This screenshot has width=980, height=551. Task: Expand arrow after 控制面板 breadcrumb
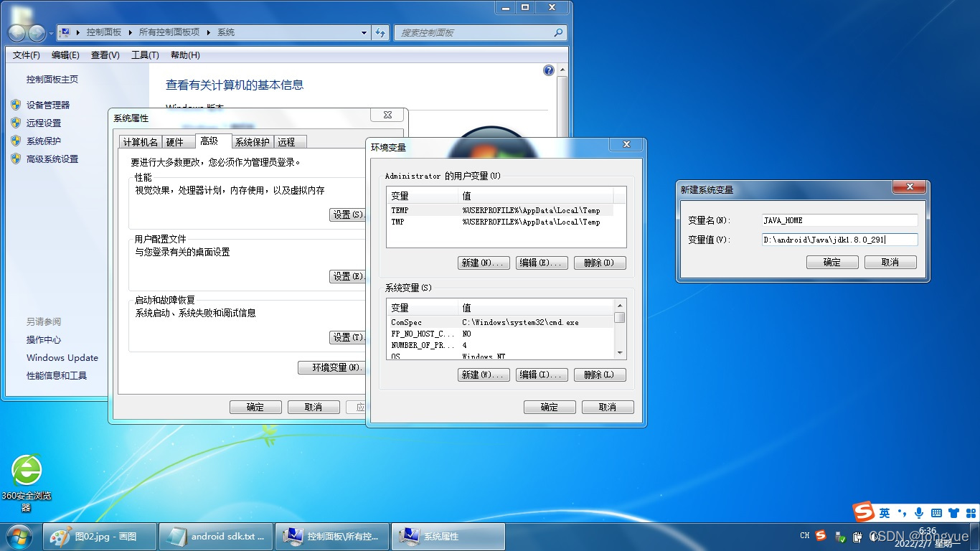pos(129,32)
